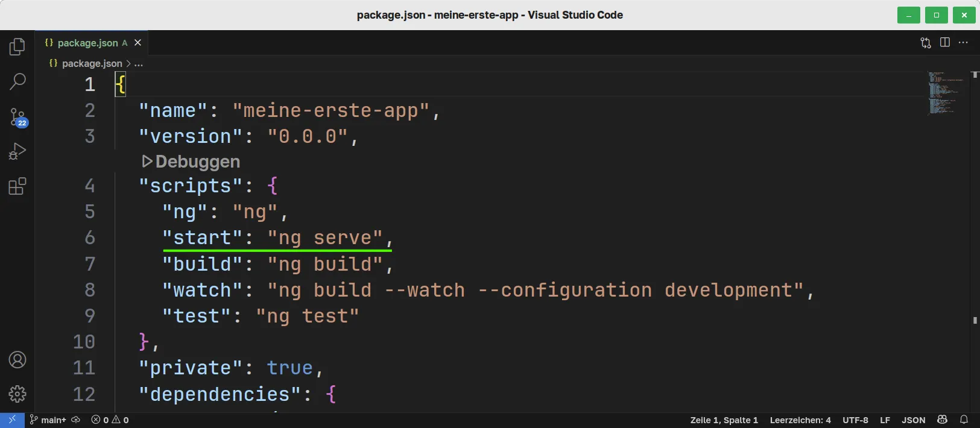Image resolution: width=980 pixels, height=428 pixels.
Task: Click the "dependencies" key
Action: [220, 394]
